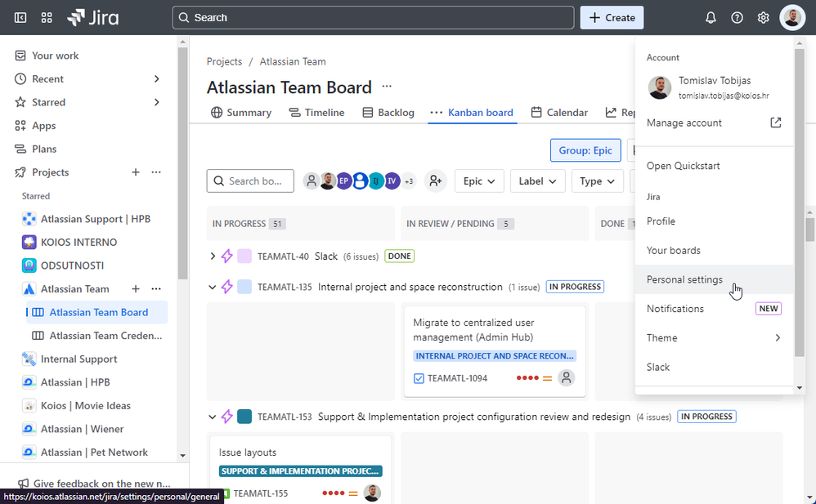816x504 pixels.
Task: Collapse the TEAMATL-135 epic row
Action: 213,287
